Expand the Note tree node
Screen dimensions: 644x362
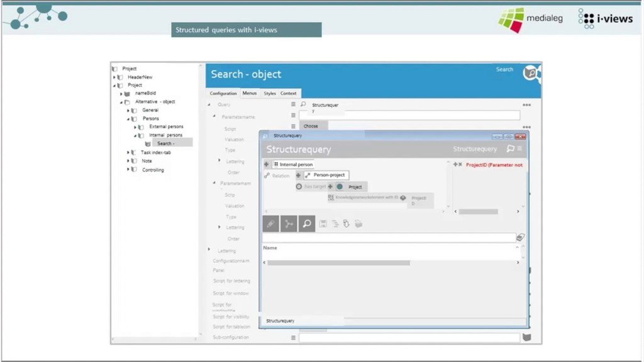pyautogui.click(x=128, y=161)
